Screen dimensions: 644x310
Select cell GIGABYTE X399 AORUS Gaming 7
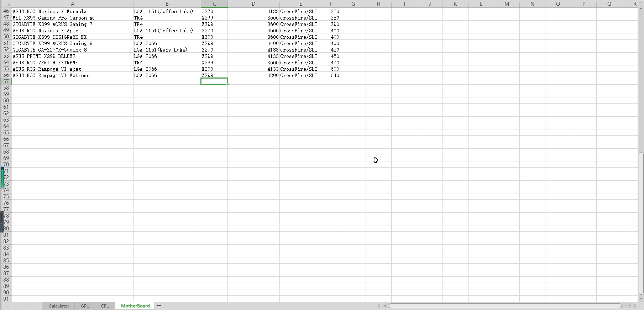pos(73,24)
